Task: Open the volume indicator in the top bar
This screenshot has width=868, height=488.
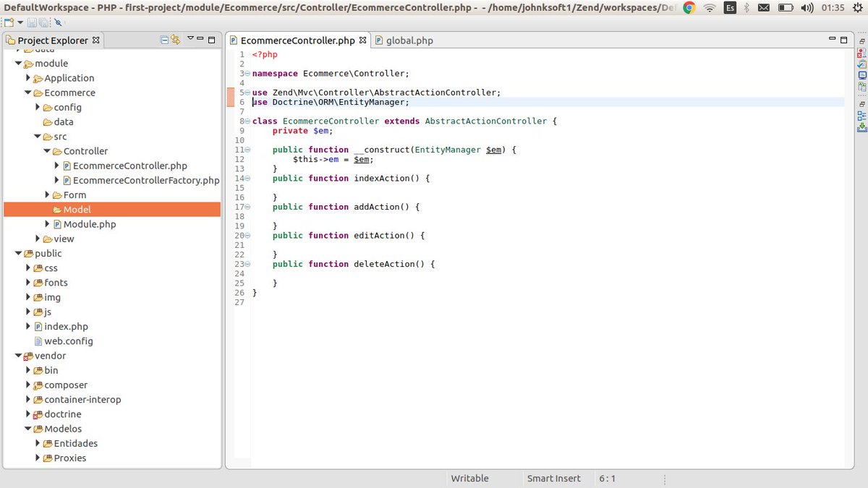Action: [807, 7]
